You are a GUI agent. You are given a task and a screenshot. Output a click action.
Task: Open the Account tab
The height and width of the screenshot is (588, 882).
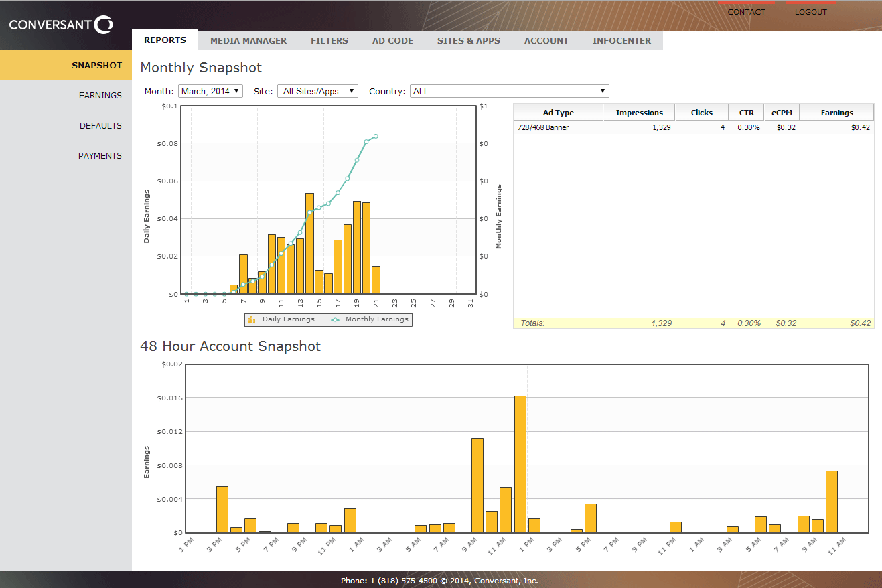546,40
